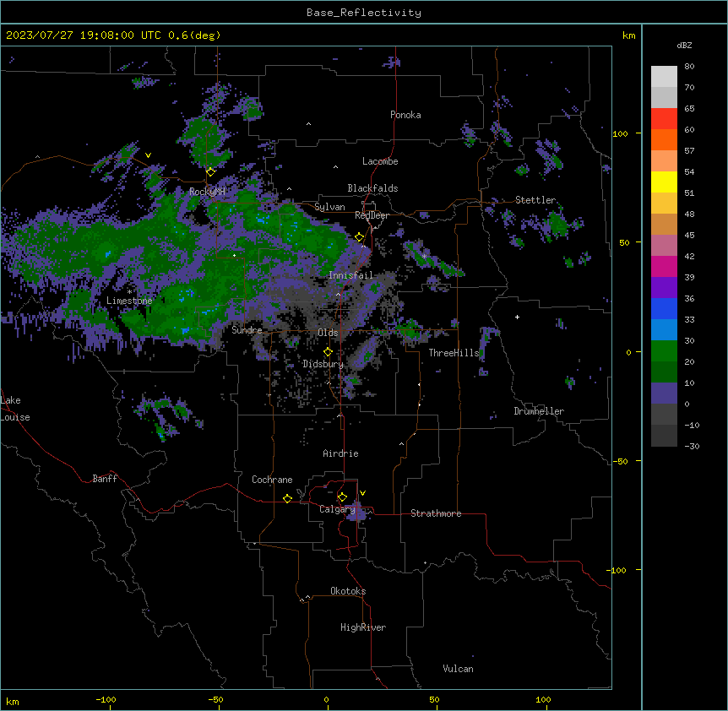Click the Sylvan label on map

(x=329, y=207)
